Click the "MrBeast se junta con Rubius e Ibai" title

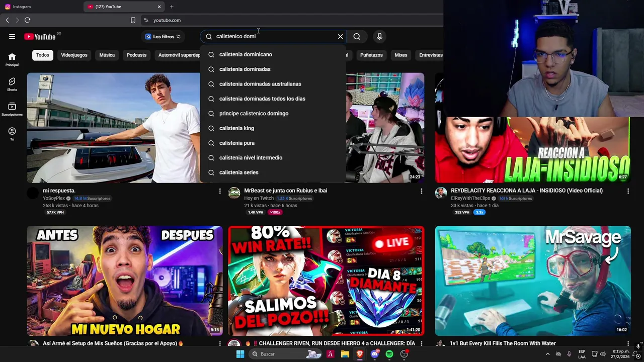pos(286,191)
